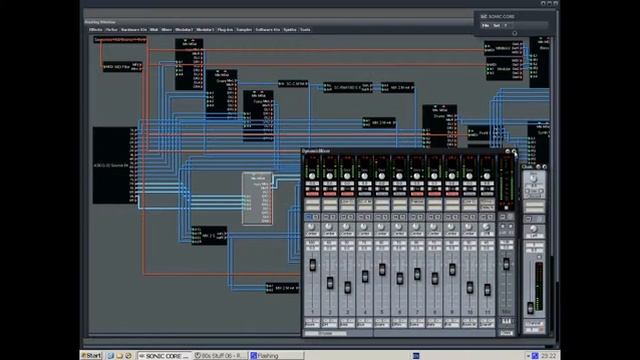
Task: Click the first quick launch icon
Action: pos(110,356)
